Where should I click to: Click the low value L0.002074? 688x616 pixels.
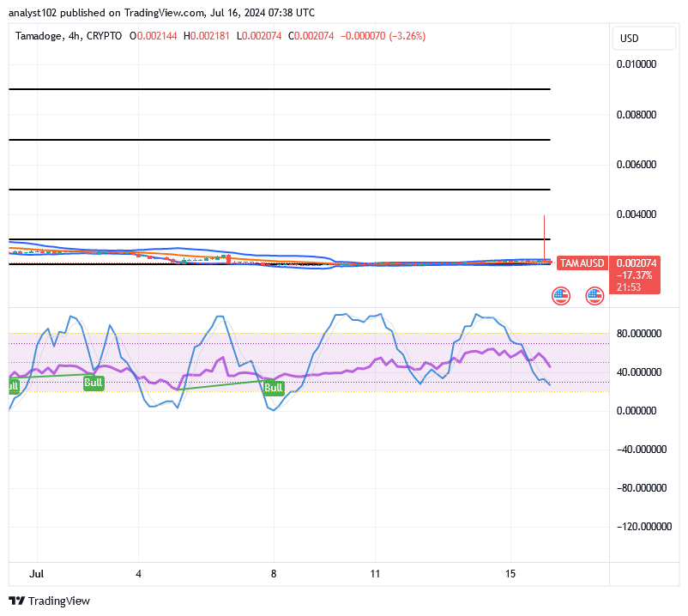[x=259, y=36]
